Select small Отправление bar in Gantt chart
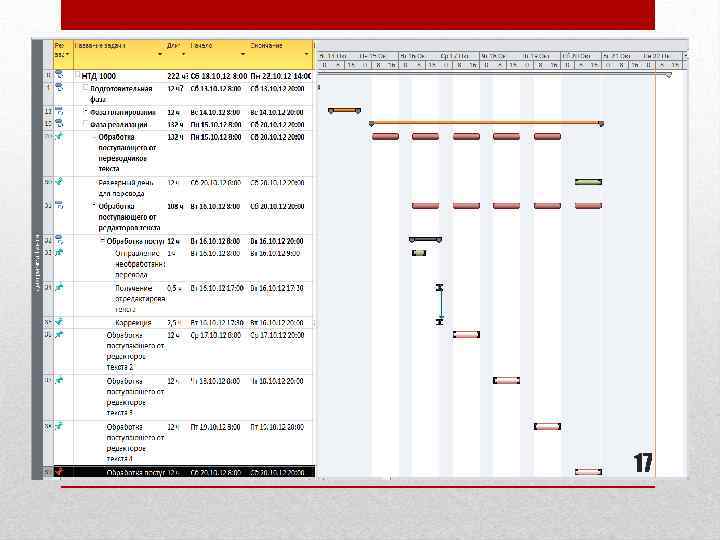Image resolution: width=720 pixels, height=540 pixels. (419, 253)
